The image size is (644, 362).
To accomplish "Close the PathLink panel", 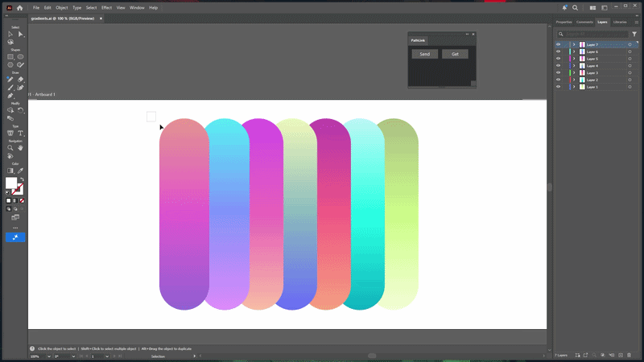I will 473,34.
